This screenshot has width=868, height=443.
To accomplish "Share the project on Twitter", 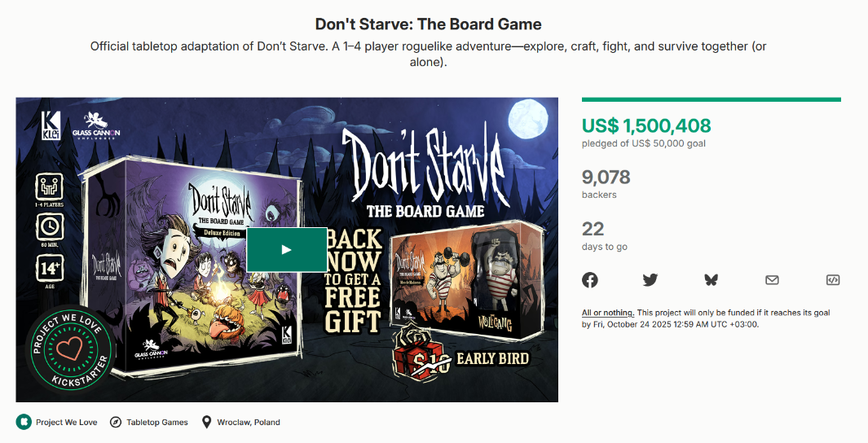I will 650,280.
